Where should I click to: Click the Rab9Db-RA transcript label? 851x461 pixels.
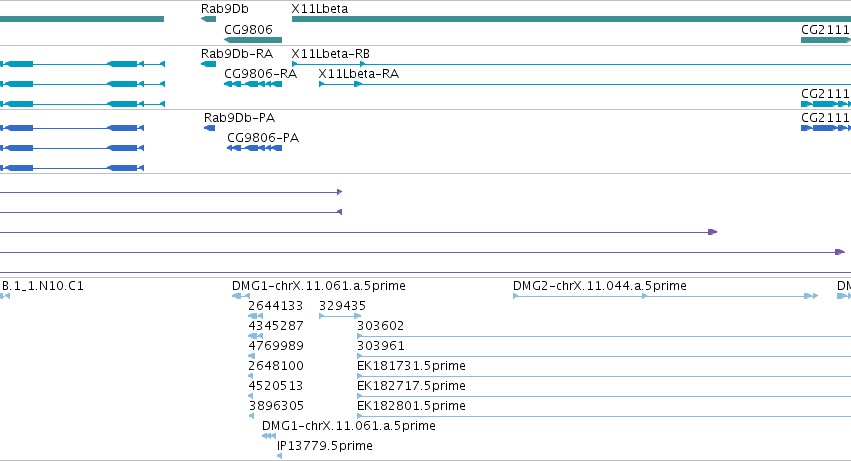[237, 54]
